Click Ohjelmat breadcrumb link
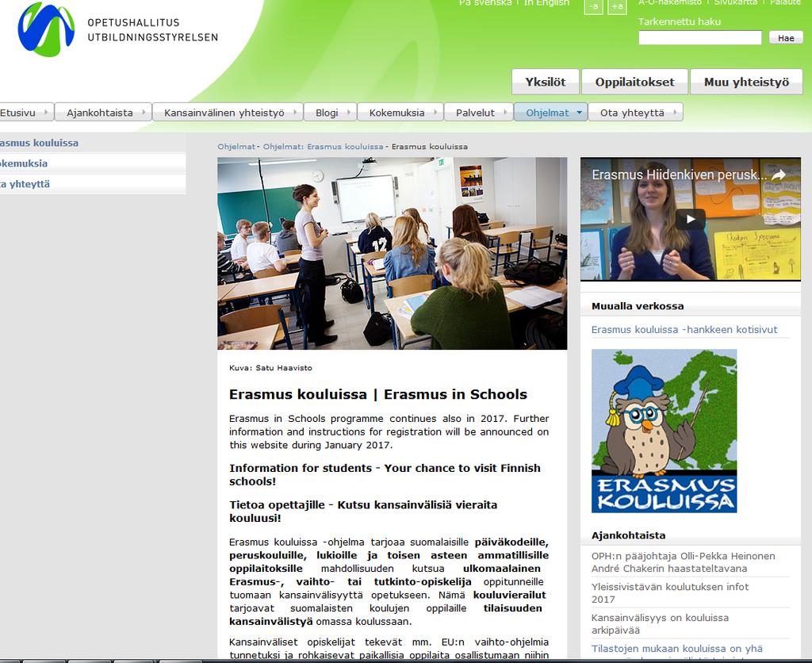 [x=236, y=147]
